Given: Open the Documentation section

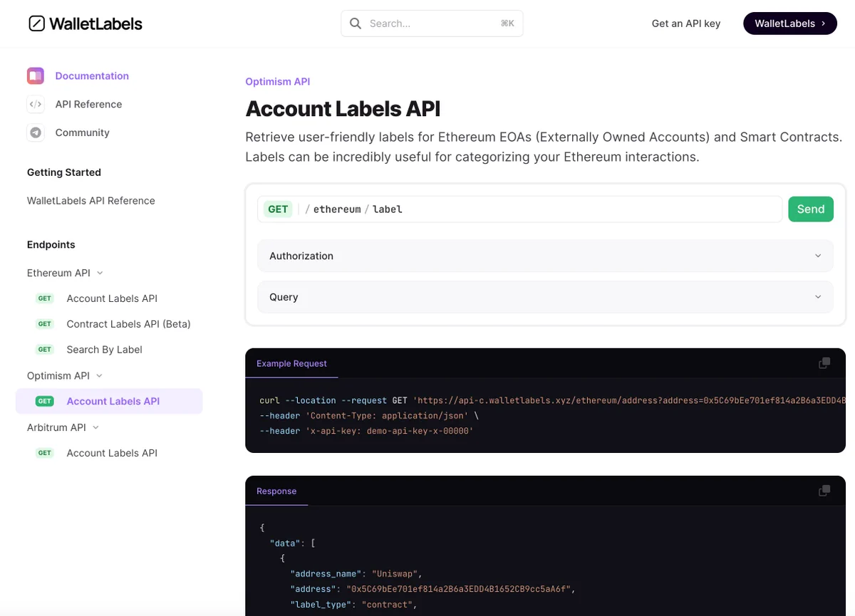Looking at the screenshot, I should 92,75.
